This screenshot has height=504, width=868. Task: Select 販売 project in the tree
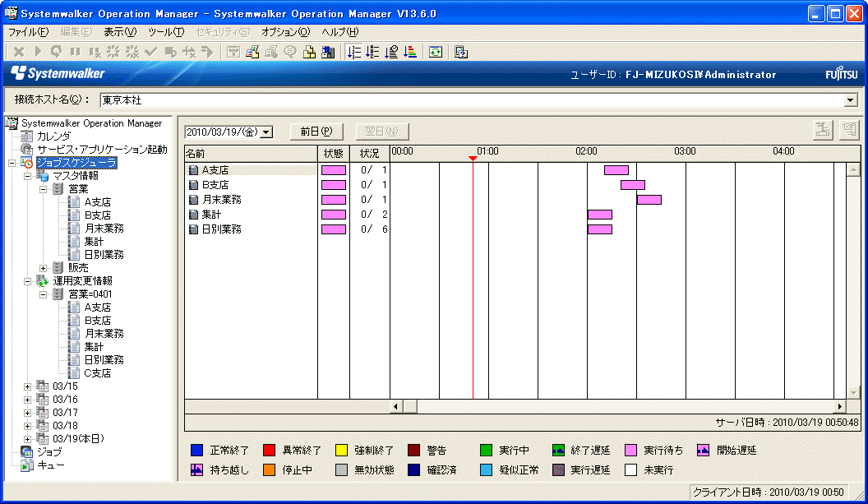[x=78, y=268]
